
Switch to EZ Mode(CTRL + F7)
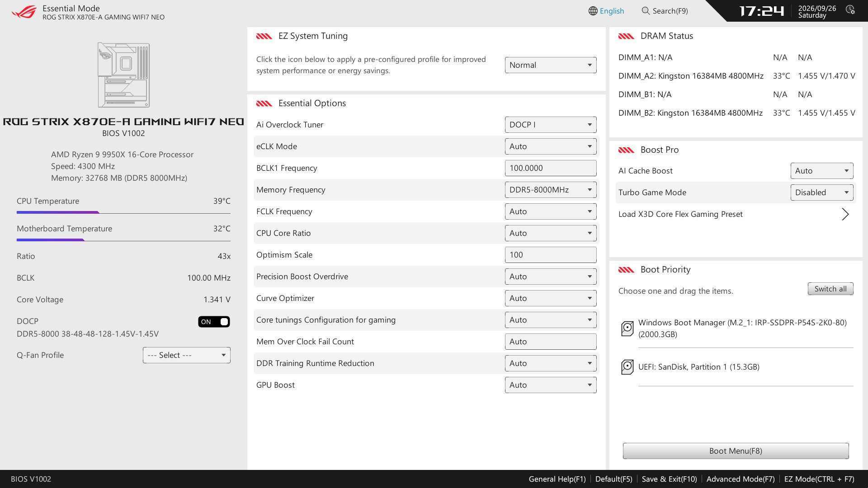pyautogui.click(x=819, y=479)
